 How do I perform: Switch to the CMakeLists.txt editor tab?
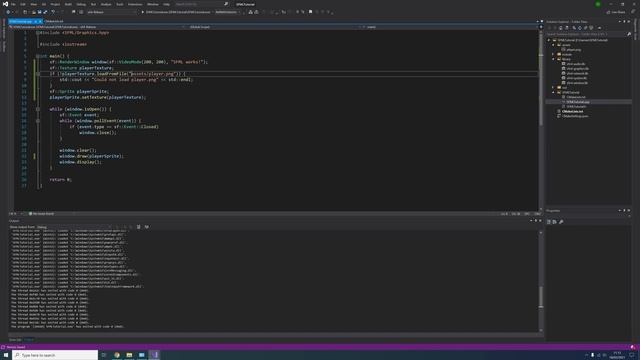[x=54, y=21]
